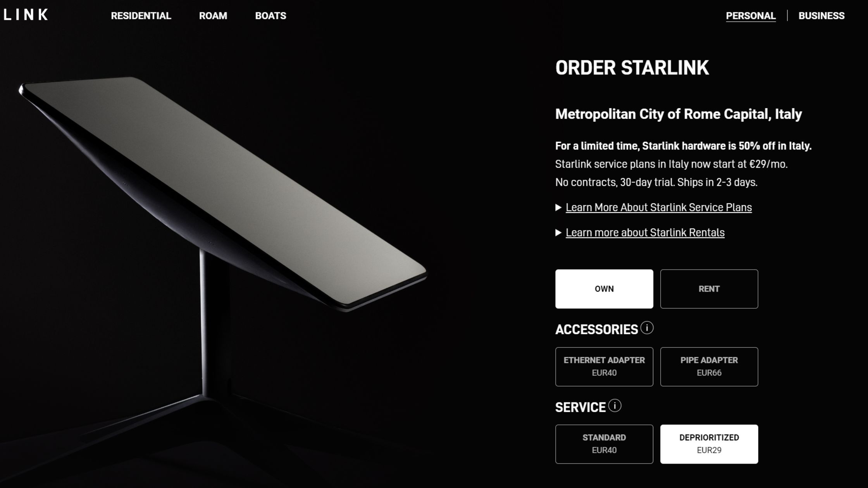The width and height of the screenshot is (868, 488).
Task: Open the Roam menu item
Action: tap(213, 16)
